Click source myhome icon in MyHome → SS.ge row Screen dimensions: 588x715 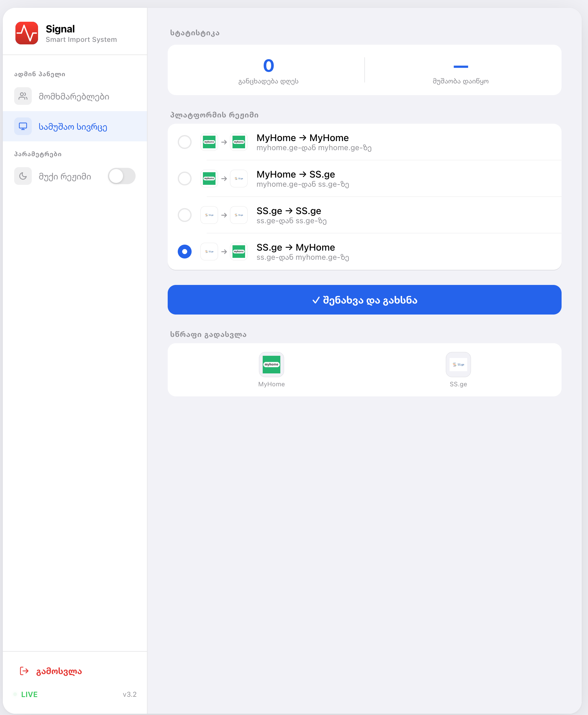[x=209, y=179]
